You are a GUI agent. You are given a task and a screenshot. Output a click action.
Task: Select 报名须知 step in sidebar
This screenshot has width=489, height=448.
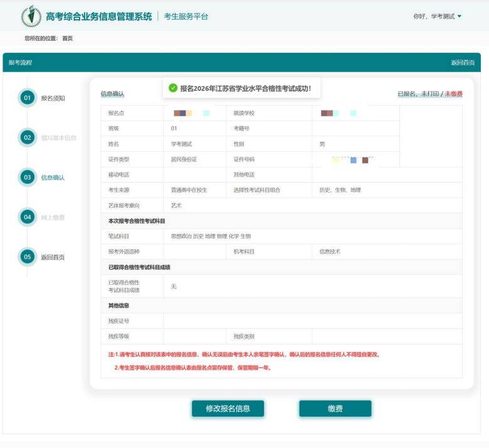pyautogui.click(x=53, y=99)
